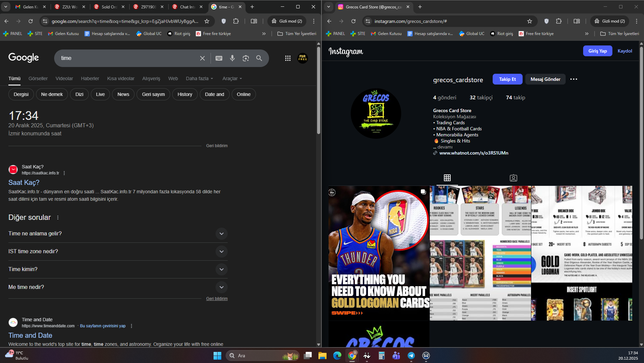Screen dimensions: 644x363
Task: Follow the profile with 'Takip Et'
Action: point(507,79)
